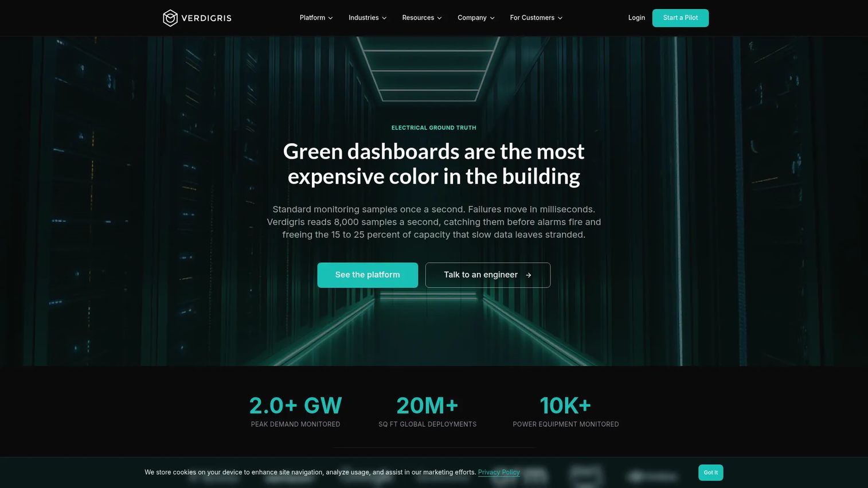Screen dimensions: 868x488
Task: Expand the Resources menu chevron
Action: tap(439, 18)
